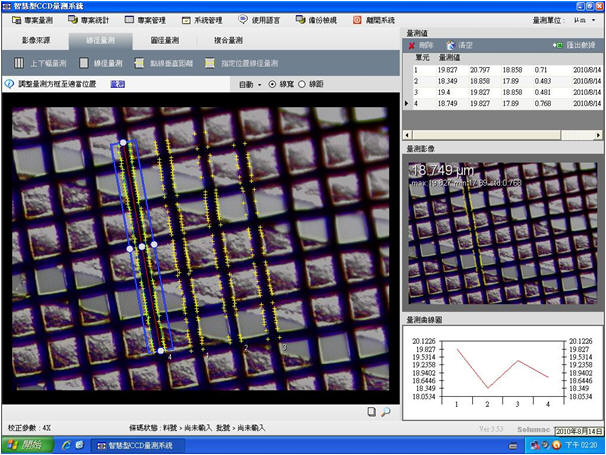This screenshot has height=455, width=606.
Task: Select the 上下幅量測 tool icon
Action: point(19,63)
